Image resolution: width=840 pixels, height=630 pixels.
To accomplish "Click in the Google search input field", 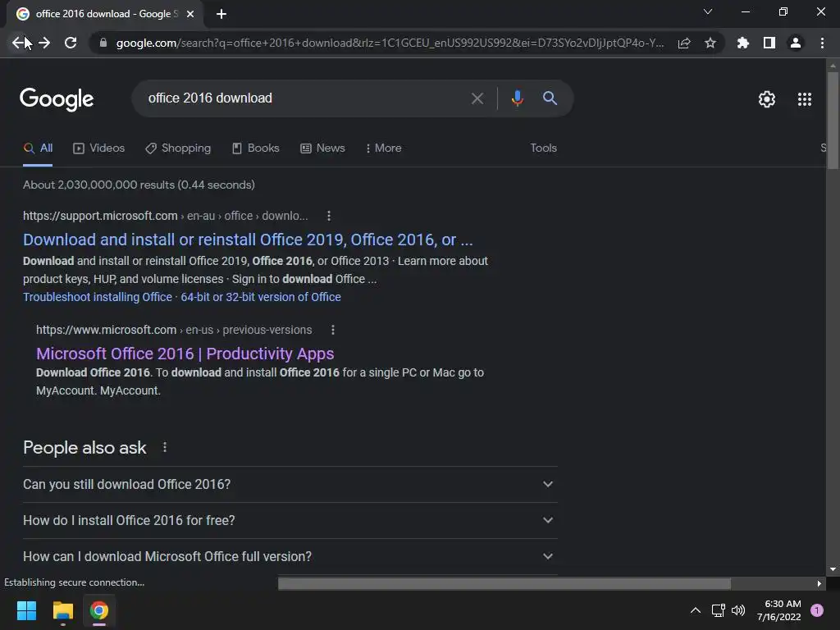I will [303, 98].
